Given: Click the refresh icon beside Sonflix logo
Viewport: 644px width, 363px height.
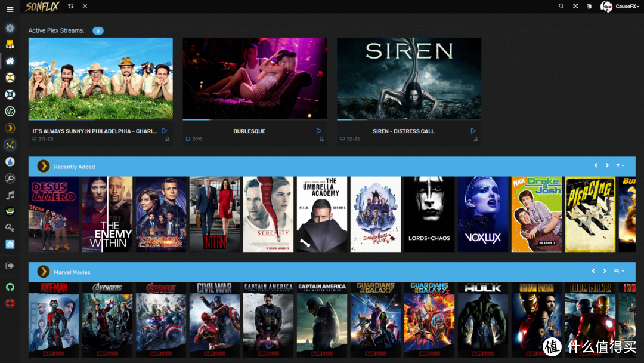Looking at the screenshot, I should 71,6.
